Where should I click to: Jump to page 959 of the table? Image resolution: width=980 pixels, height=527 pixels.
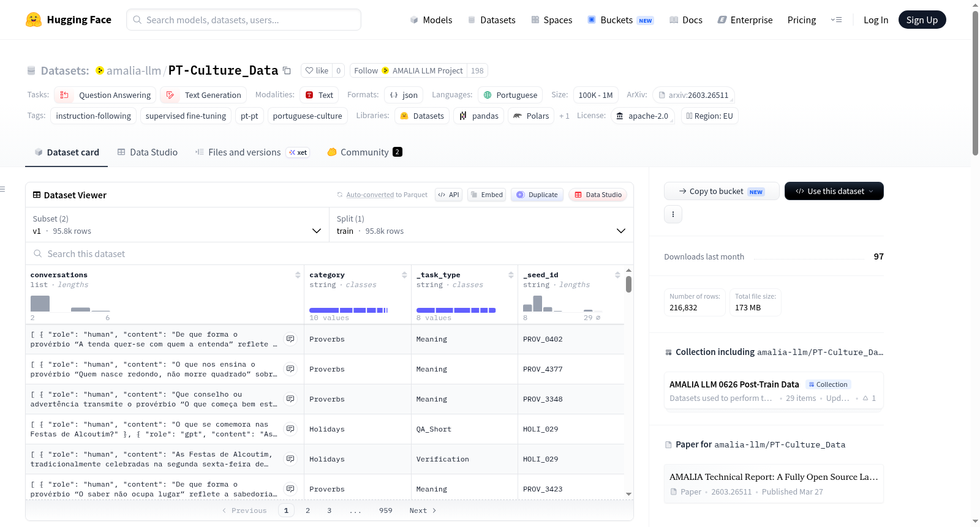[386, 510]
